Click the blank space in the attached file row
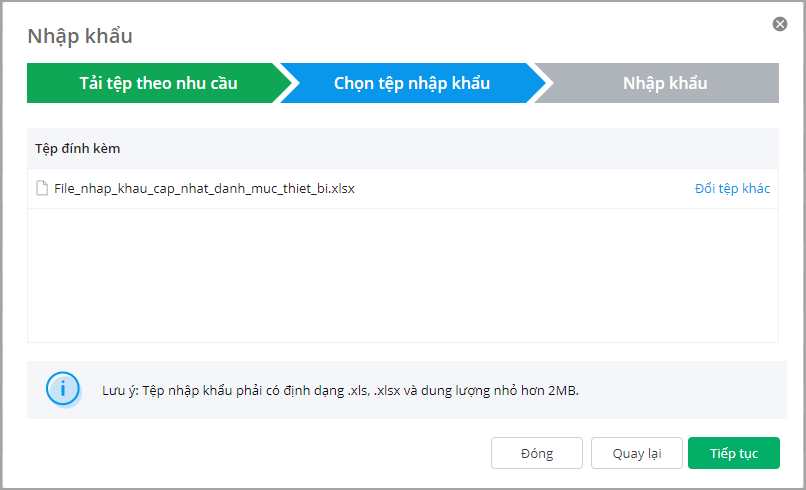Image resolution: width=806 pixels, height=490 pixels. coord(520,189)
